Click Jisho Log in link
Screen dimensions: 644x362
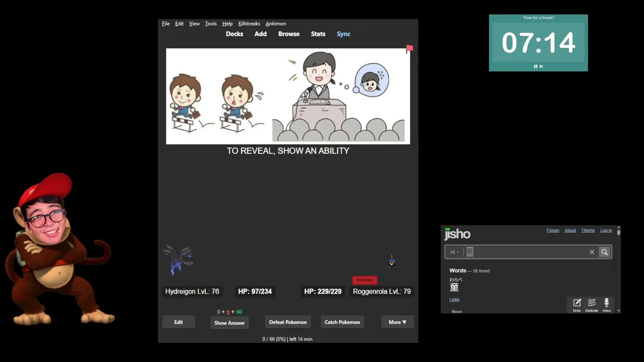coord(606,230)
